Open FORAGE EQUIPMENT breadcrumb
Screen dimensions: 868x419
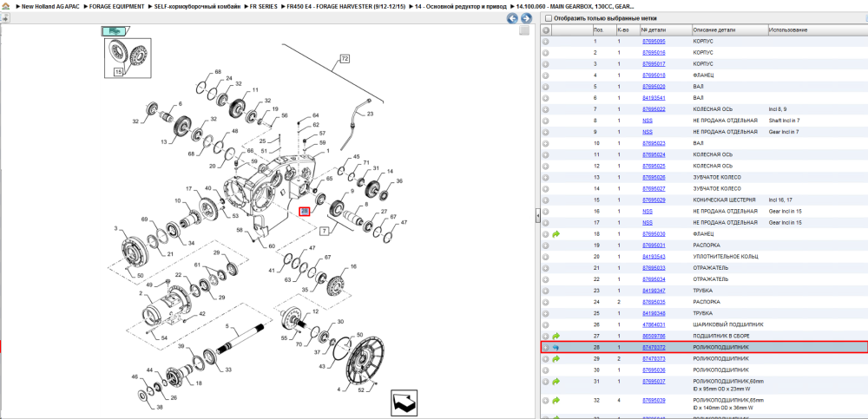click(117, 6)
